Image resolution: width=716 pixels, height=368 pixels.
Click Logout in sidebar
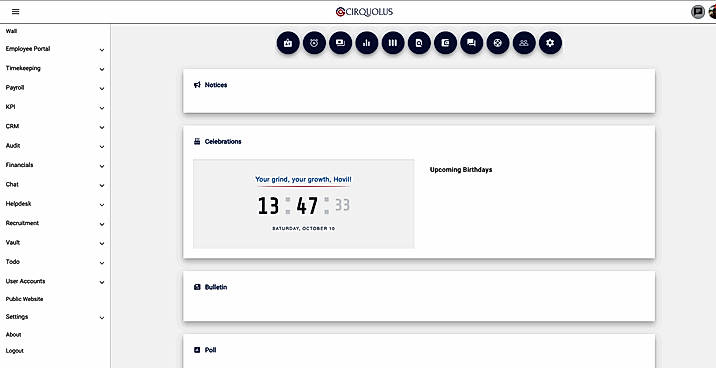pyautogui.click(x=15, y=351)
